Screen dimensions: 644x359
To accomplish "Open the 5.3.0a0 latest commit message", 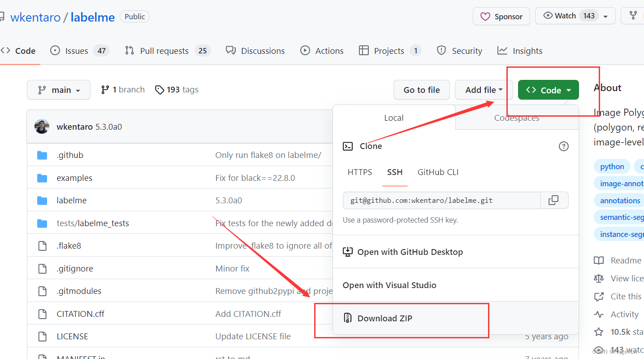I will 108,127.
